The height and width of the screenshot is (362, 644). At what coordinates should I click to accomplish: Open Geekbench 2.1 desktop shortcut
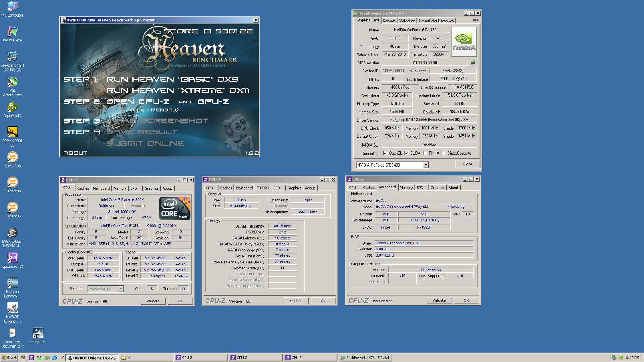tap(12, 61)
